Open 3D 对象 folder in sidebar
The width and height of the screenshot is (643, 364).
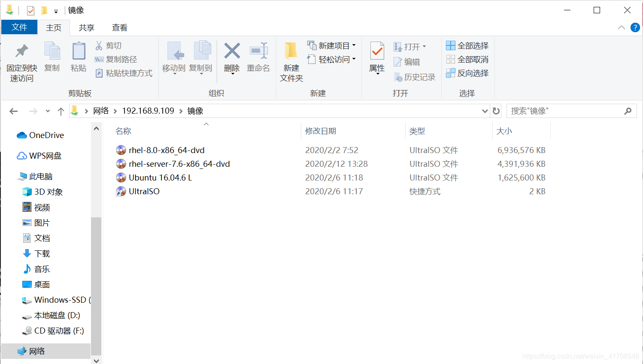[42, 192]
